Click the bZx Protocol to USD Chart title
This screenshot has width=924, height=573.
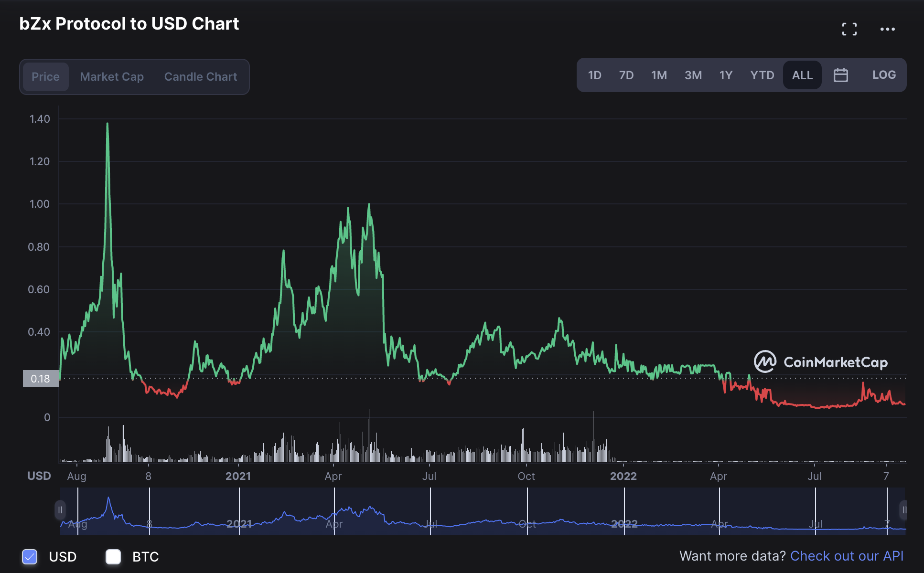129,24
